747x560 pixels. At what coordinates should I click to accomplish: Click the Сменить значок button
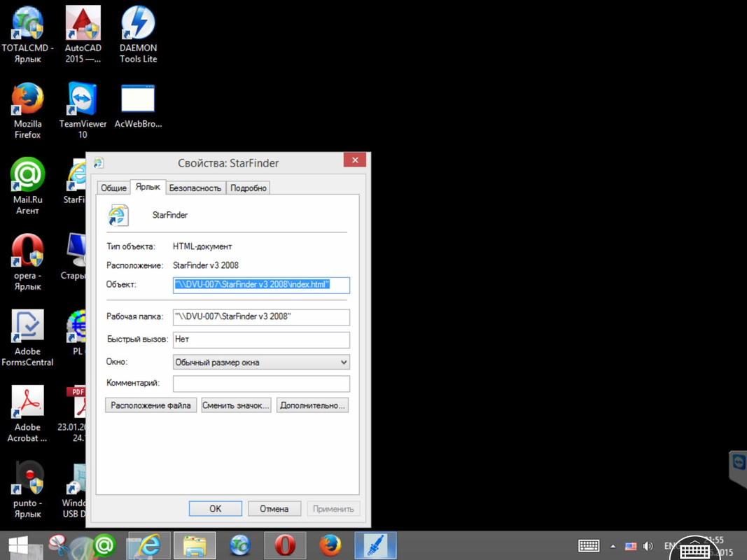tap(236, 405)
